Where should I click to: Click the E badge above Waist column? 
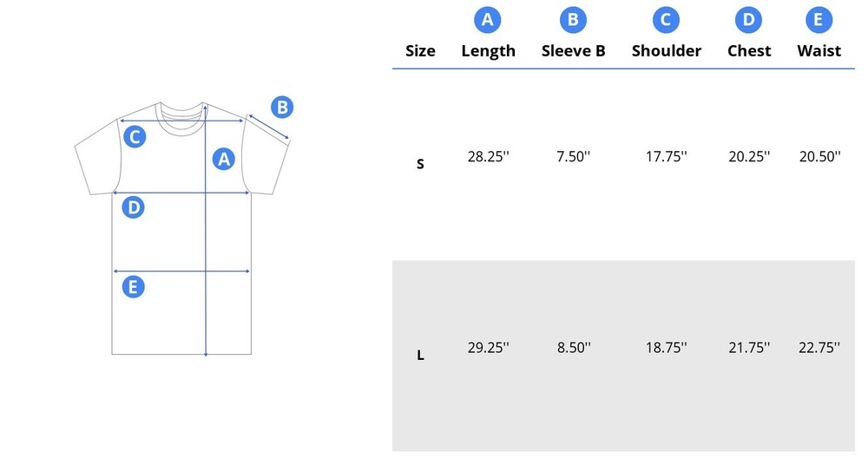(819, 20)
